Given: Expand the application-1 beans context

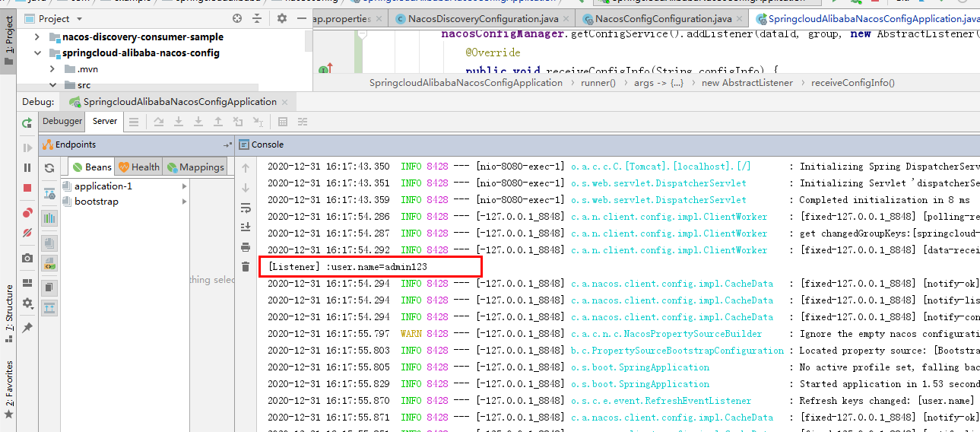Looking at the screenshot, I should pyautogui.click(x=184, y=186).
